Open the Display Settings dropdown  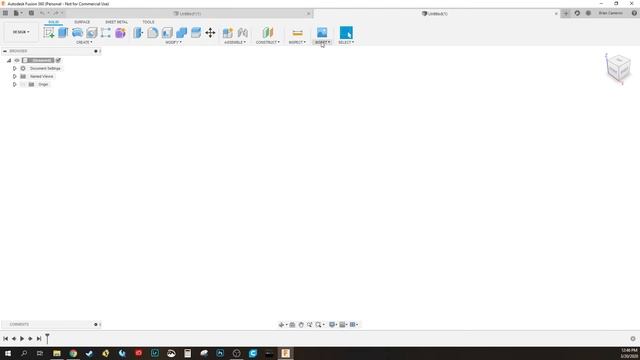tap(333, 325)
